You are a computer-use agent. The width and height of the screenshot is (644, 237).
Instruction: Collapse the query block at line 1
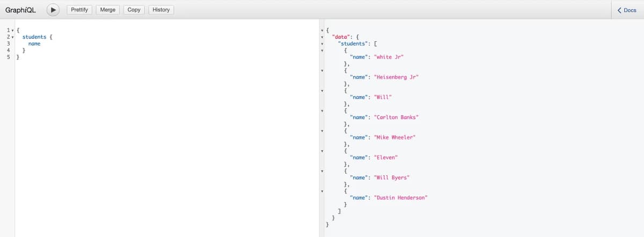click(x=12, y=30)
